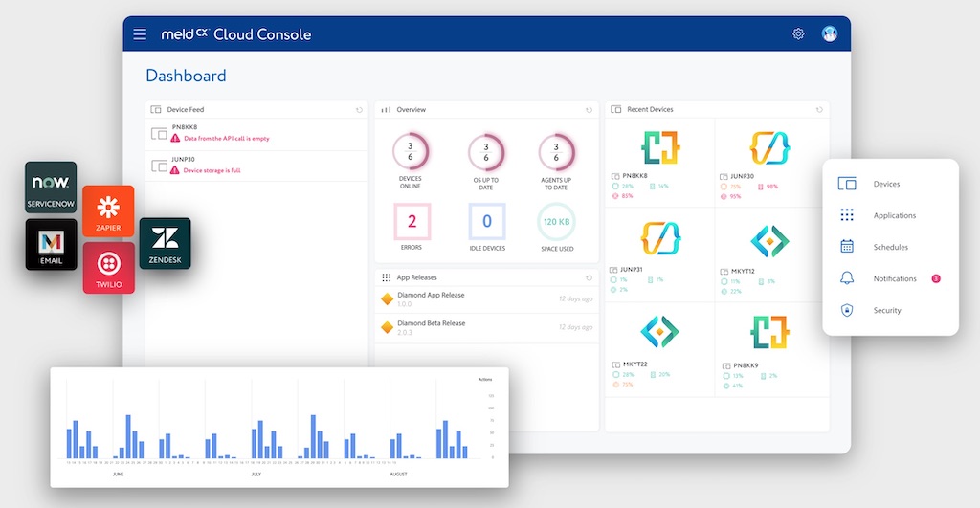Open Security in the side menu
Screen dimensions: 980x508
887,310
